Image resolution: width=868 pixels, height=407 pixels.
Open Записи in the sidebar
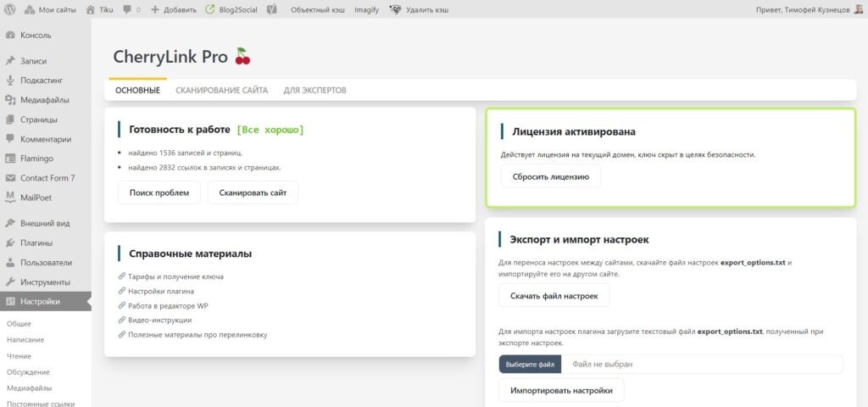(46, 61)
